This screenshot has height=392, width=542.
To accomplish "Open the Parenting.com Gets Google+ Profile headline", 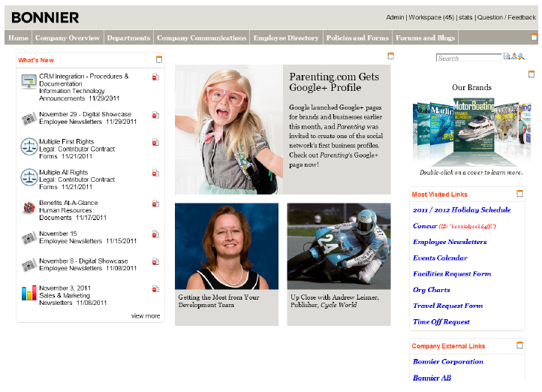I will [334, 82].
